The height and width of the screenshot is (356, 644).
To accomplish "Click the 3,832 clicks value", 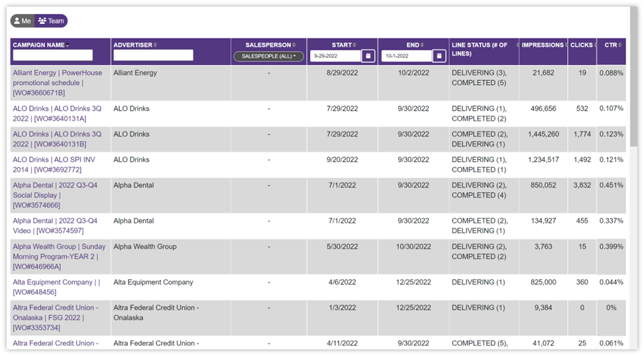I will (582, 186).
